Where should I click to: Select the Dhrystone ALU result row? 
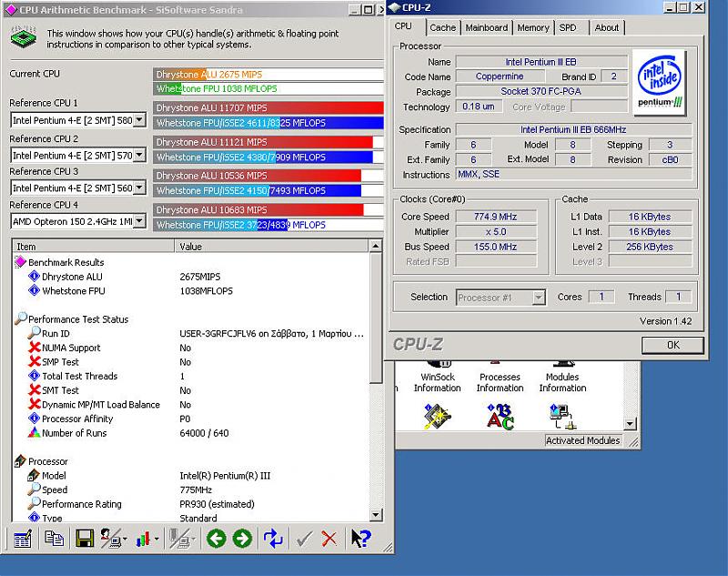point(191,277)
